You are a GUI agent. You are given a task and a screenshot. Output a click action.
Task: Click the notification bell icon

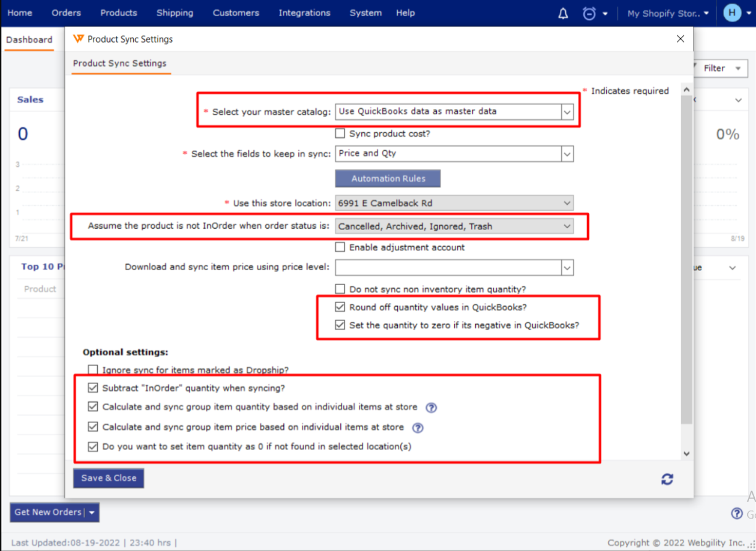pyautogui.click(x=563, y=14)
